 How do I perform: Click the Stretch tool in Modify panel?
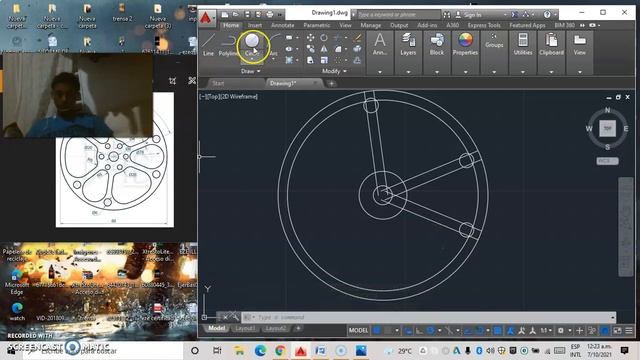(310, 60)
